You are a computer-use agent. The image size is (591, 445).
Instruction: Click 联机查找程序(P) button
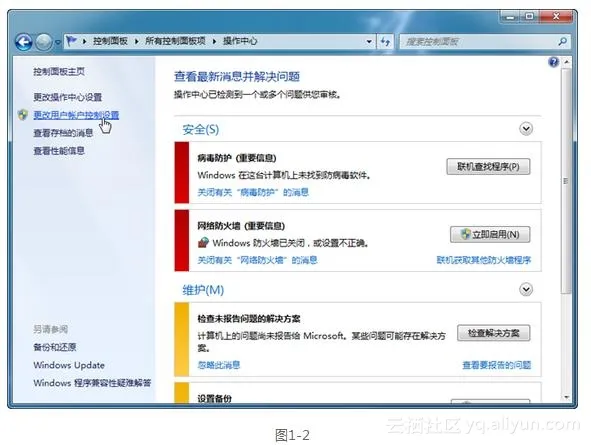point(488,167)
